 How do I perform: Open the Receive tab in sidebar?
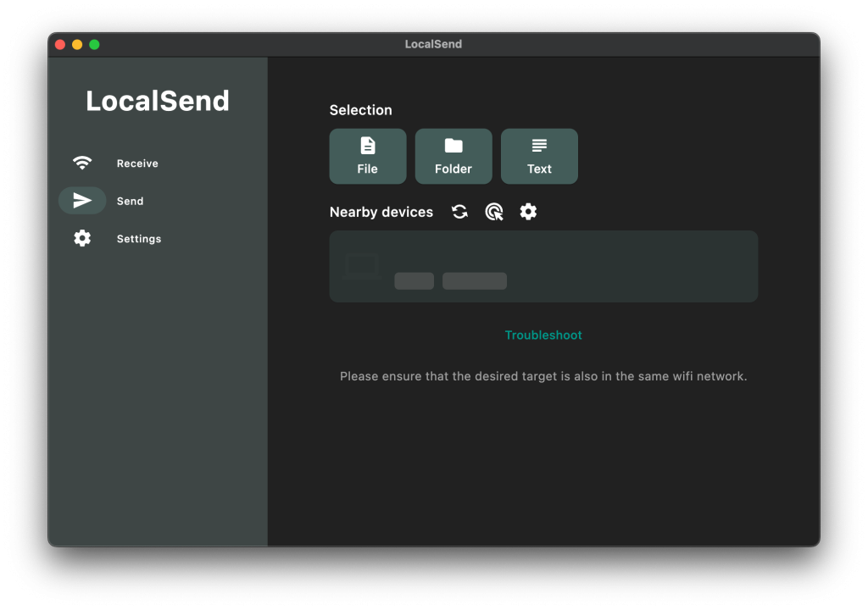click(115, 164)
